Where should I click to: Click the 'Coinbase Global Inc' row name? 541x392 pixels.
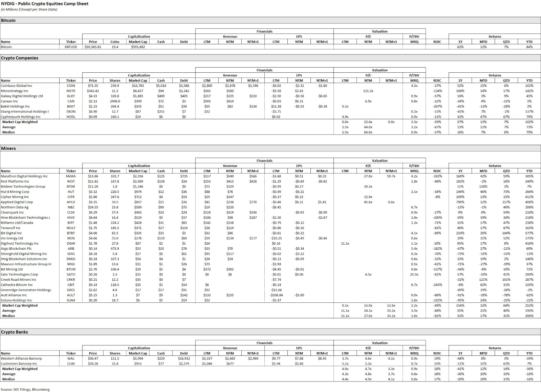17,86
